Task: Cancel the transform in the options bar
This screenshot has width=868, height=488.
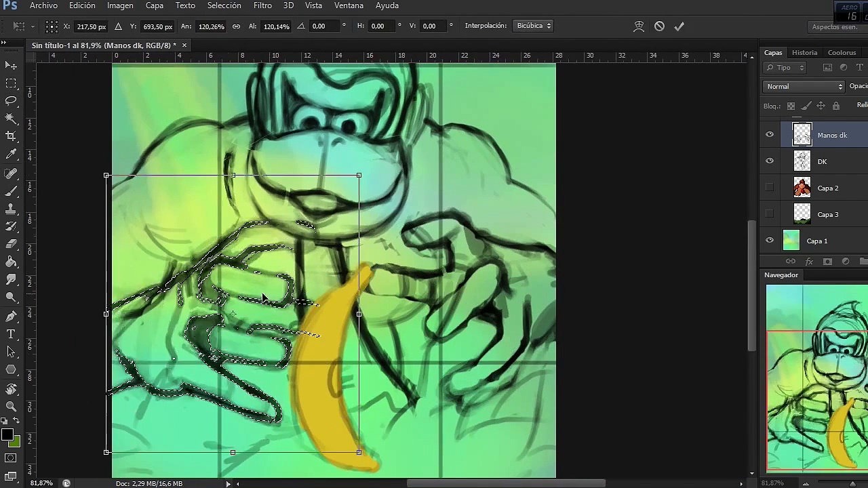Action: point(659,26)
